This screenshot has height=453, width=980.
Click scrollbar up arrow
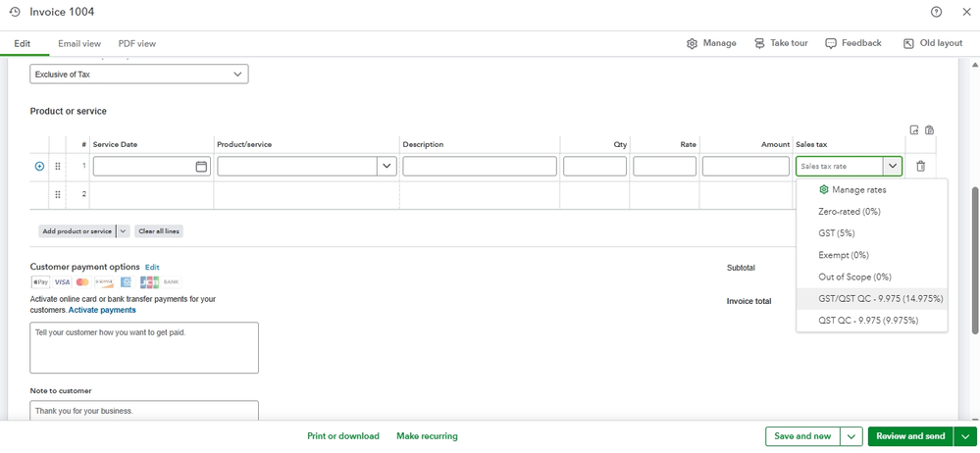[x=974, y=65]
